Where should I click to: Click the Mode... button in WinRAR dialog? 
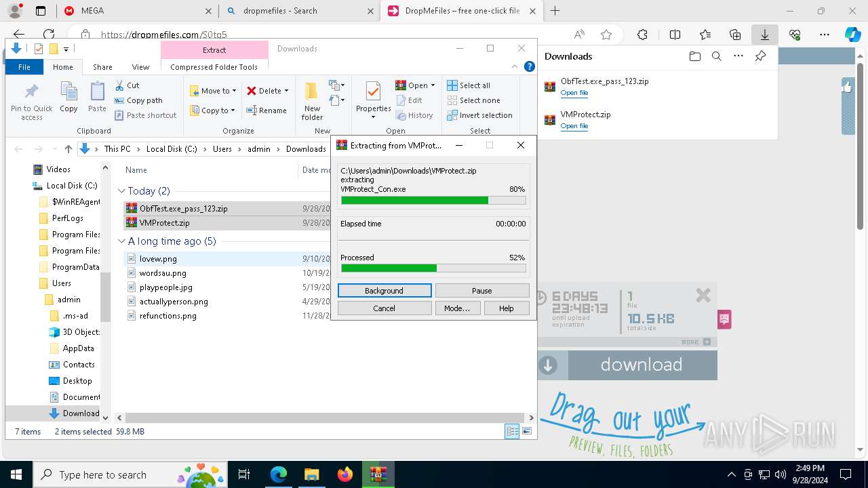pos(457,308)
